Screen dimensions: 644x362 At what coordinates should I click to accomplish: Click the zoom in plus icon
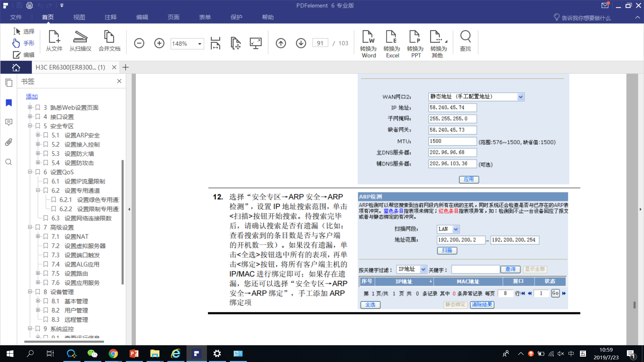[159, 43]
